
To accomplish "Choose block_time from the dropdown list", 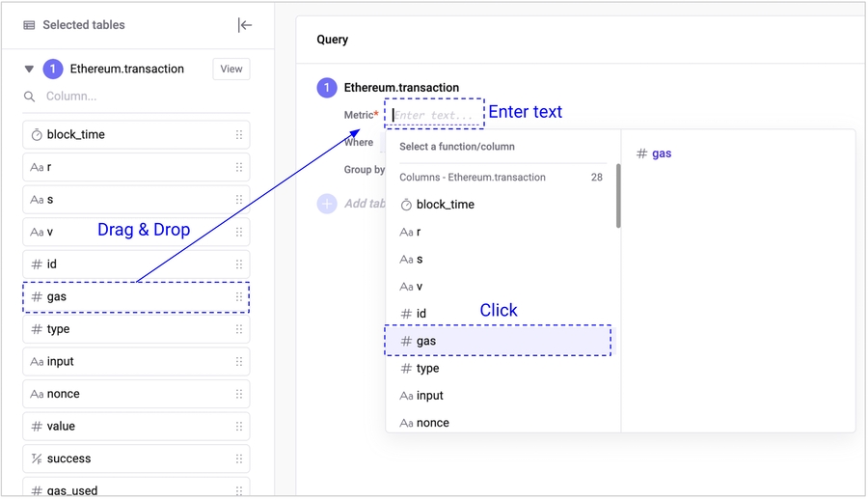I will [445, 205].
